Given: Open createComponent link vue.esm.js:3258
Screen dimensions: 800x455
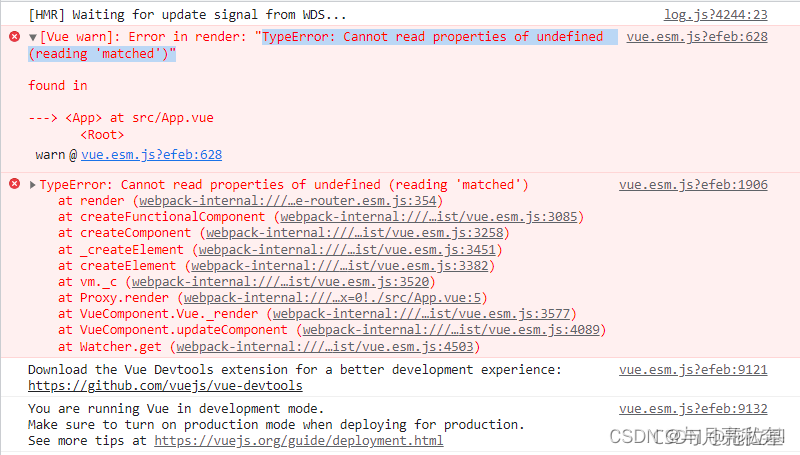Looking at the screenshot, I should [355, 233].
